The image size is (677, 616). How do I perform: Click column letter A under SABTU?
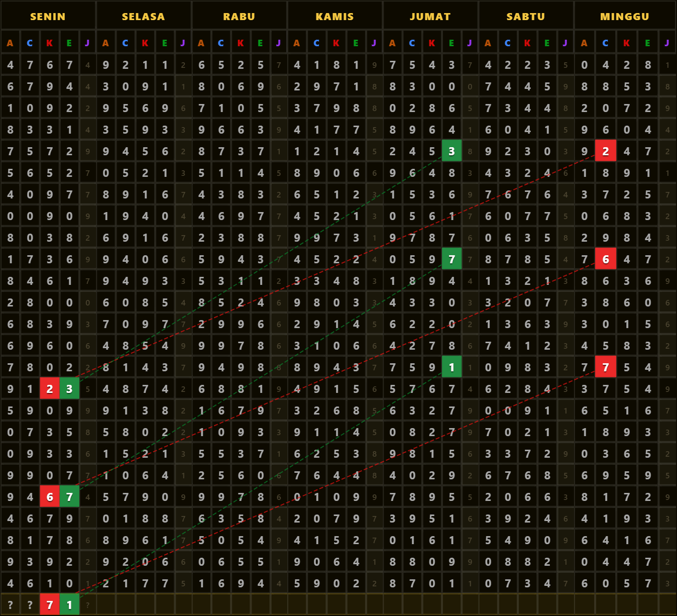(x=488, y=43)
